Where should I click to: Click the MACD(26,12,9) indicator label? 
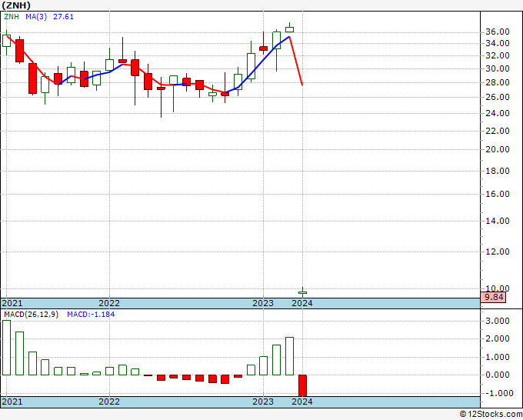(31, 315)
